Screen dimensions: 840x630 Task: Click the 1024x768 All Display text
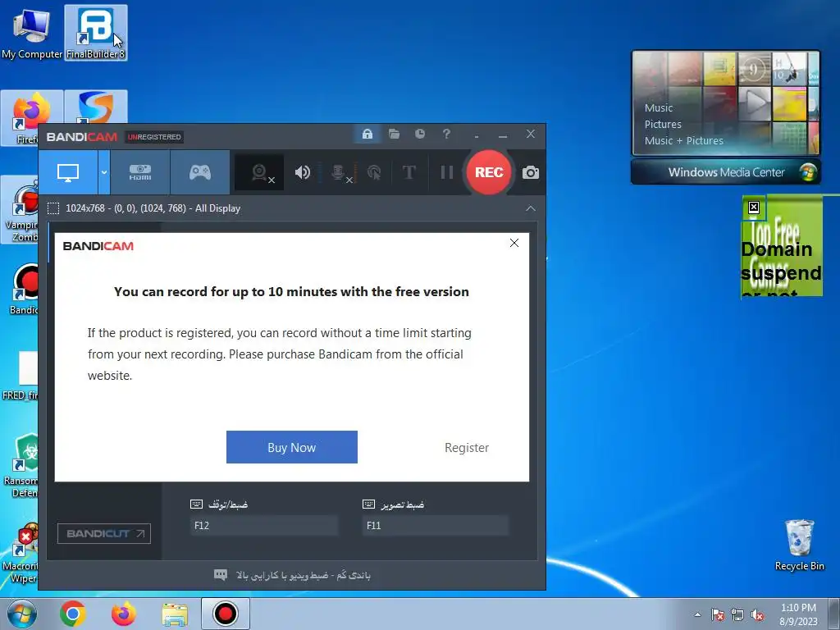[x=153, y=208]
